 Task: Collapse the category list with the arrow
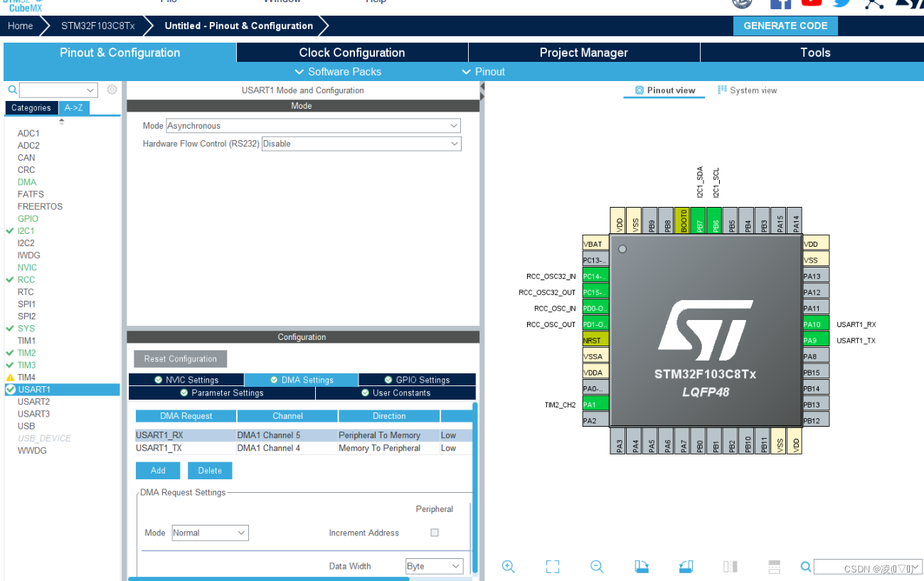[61, 121]
